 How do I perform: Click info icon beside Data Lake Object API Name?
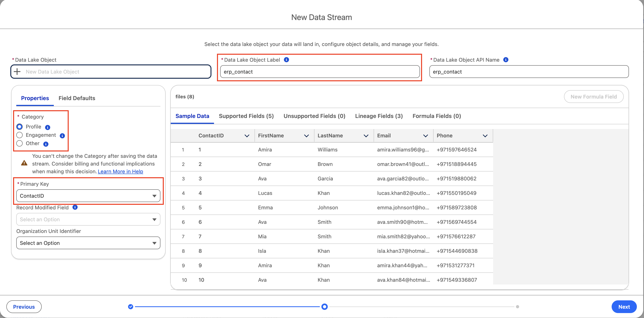[505, 60]
